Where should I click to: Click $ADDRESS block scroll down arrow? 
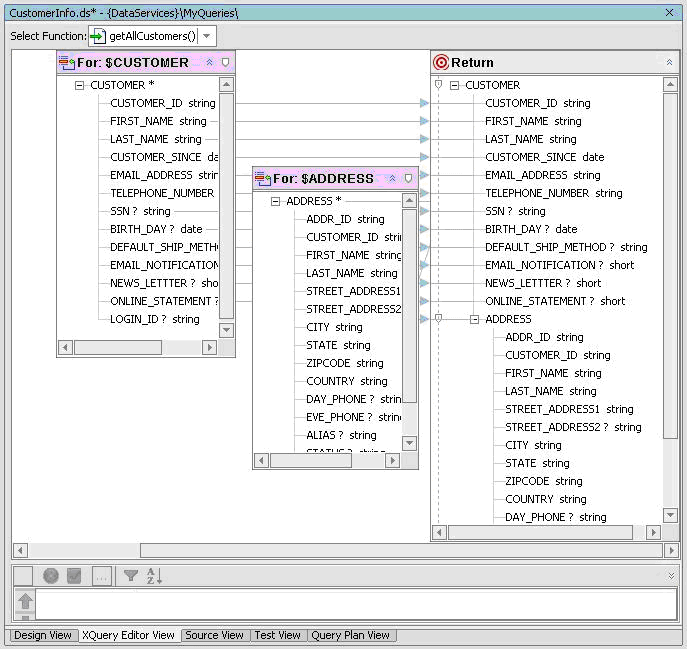(x=409, y=443)
